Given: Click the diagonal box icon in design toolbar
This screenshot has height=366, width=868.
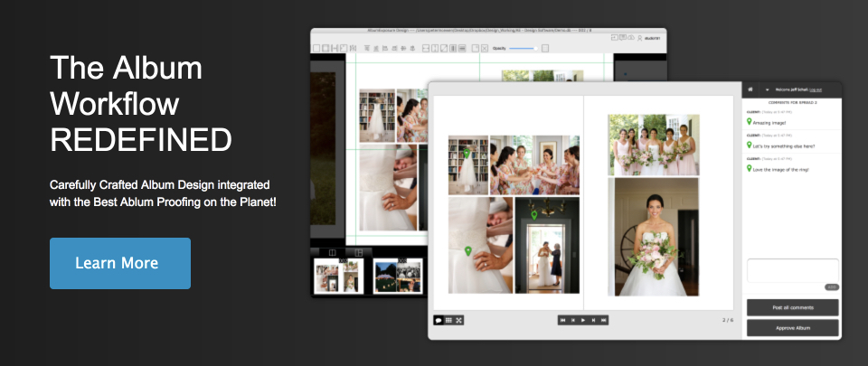Looking at the screenshot, I should click(x=444, y=48).
